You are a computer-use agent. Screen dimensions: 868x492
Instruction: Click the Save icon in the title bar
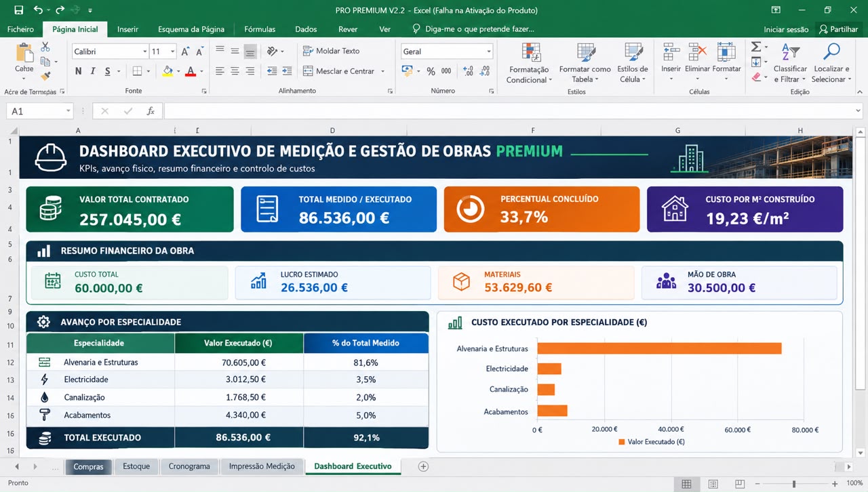18,10
